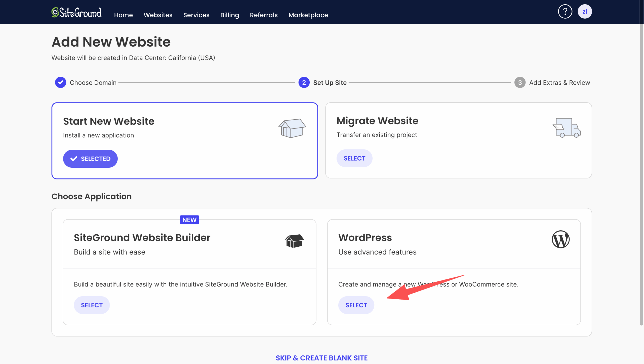This screenshot has width=644, height=364.
Task: Select the SiteGround Website Builder application
Action: 92,305
